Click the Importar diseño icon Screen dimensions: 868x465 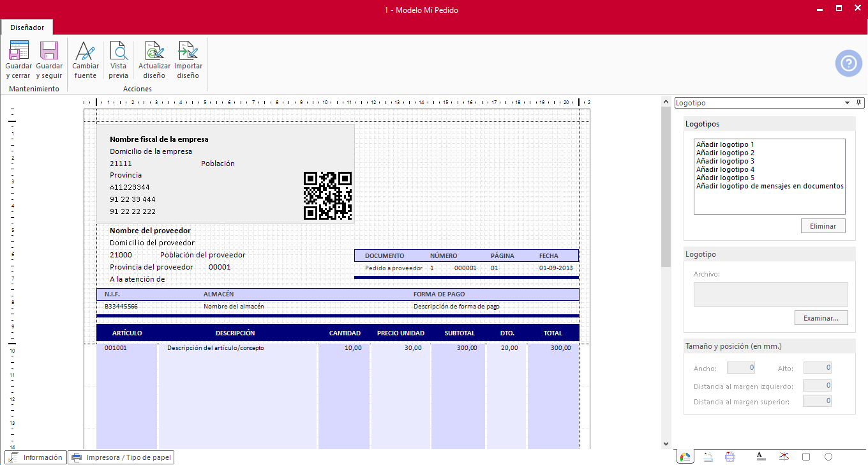[188, 50]
